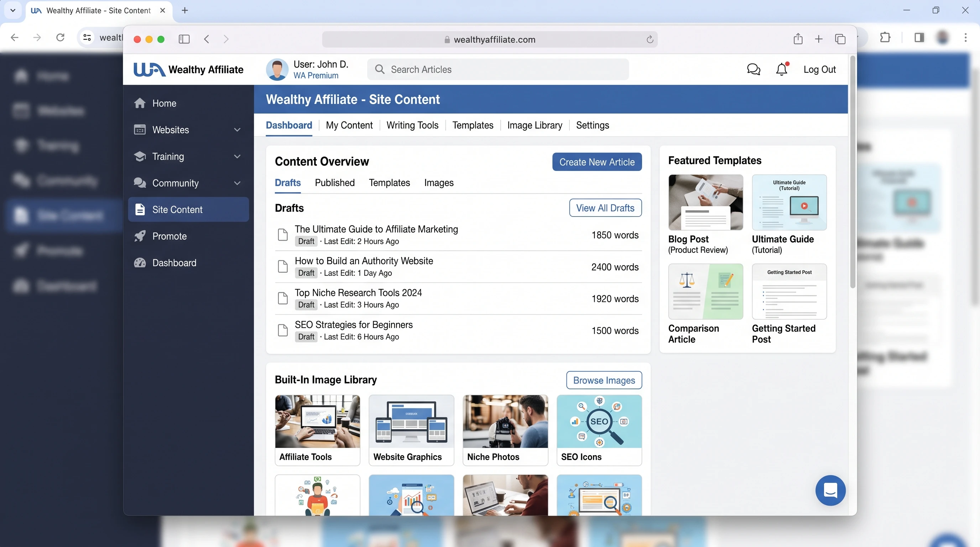This screenshot has height=547, width=980.
Task: Select Drafts tab in Content Overview
Action: tap(288, 183)
